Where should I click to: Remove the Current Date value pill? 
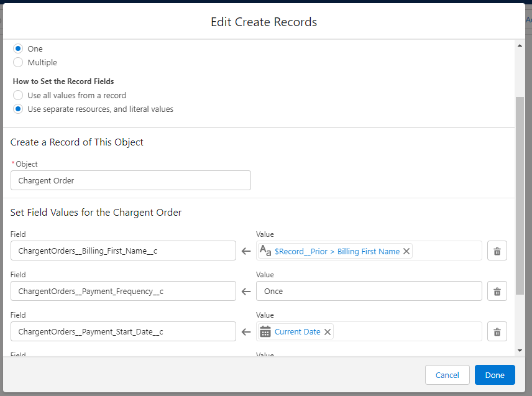[x=328, y=331]
